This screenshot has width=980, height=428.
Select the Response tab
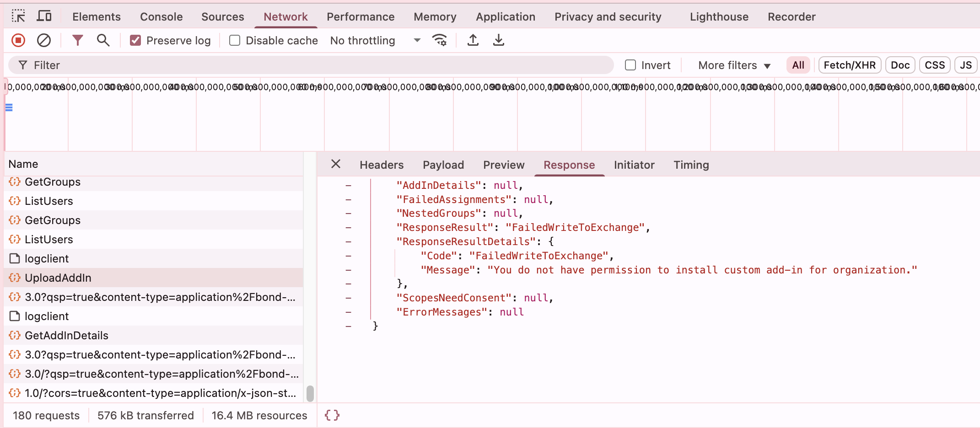coord(569,165)
